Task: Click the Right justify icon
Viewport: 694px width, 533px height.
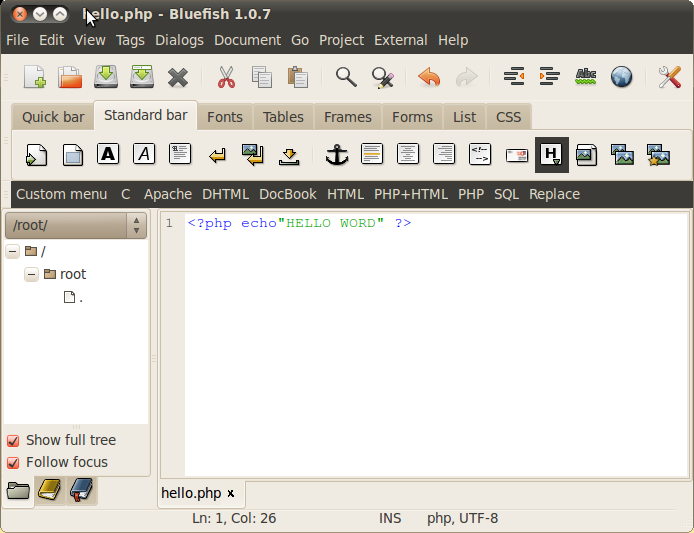Action: point(444,154)
